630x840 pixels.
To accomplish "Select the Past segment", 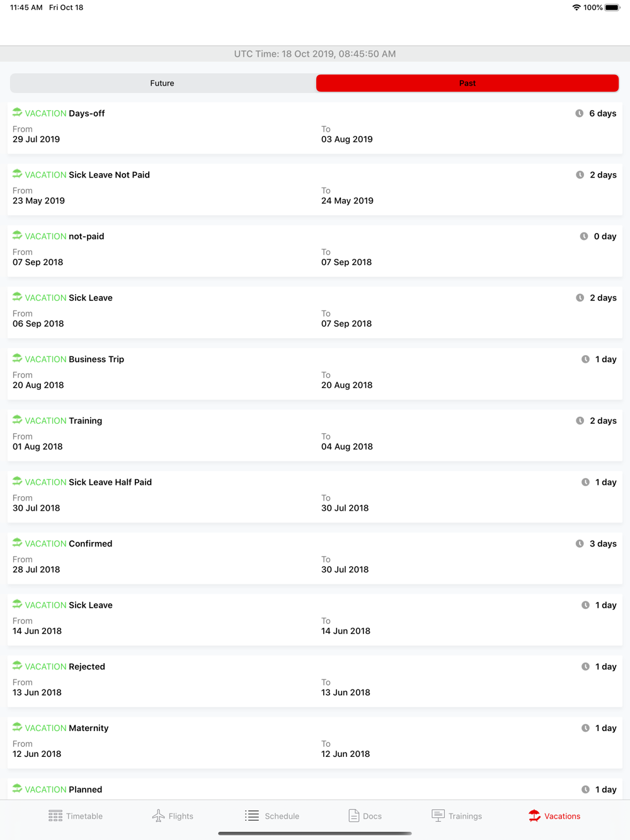I will [467, 83].
